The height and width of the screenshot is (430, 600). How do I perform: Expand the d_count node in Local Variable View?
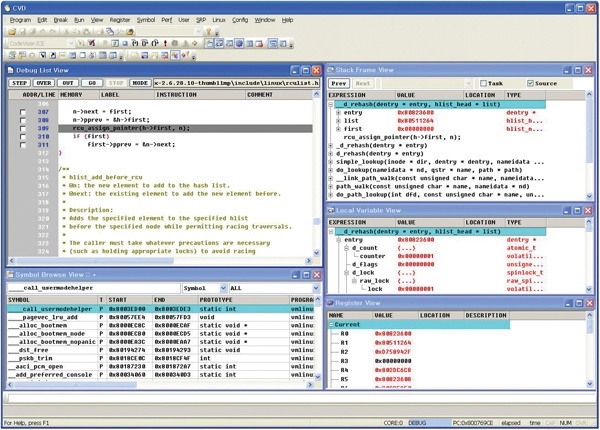[x=345, y=248]
